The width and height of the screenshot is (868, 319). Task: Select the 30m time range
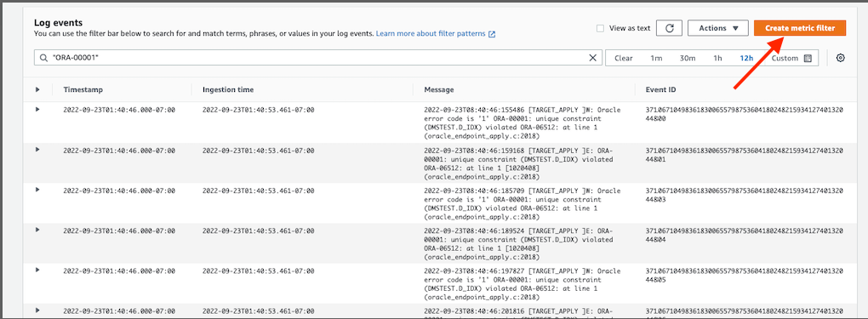(688, 58)
